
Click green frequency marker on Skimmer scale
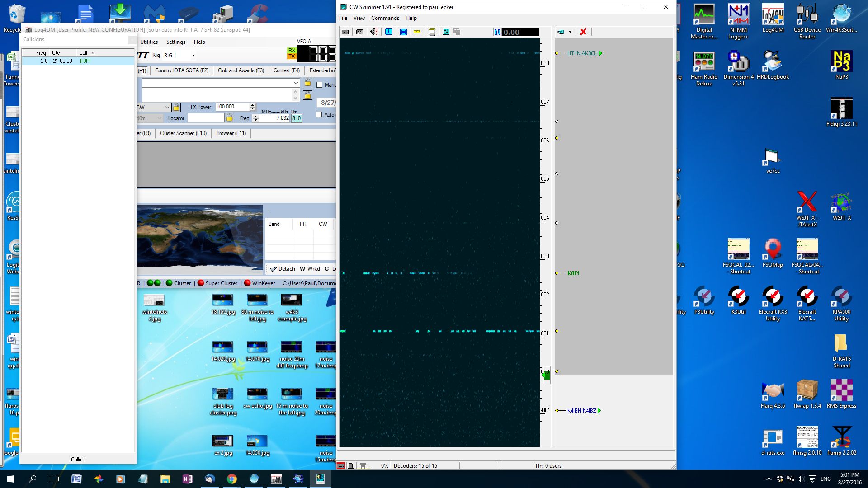click(546, 375)
